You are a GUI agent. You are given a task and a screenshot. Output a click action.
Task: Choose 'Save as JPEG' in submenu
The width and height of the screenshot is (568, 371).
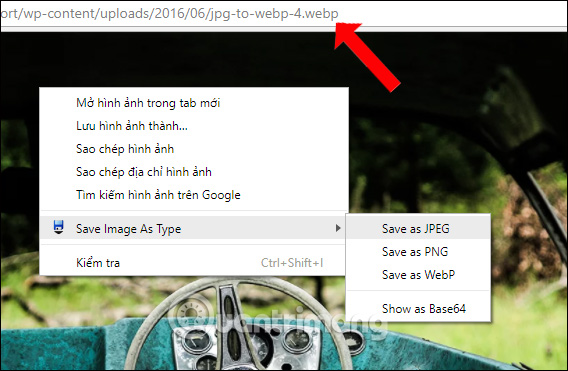tap(418, 228)
